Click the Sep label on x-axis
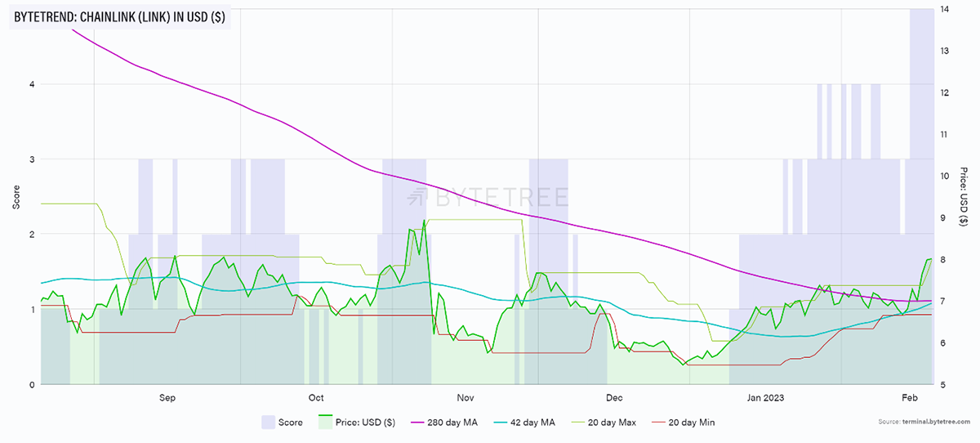980x443 pixels. pyautogui.click(x=167, y=398)
